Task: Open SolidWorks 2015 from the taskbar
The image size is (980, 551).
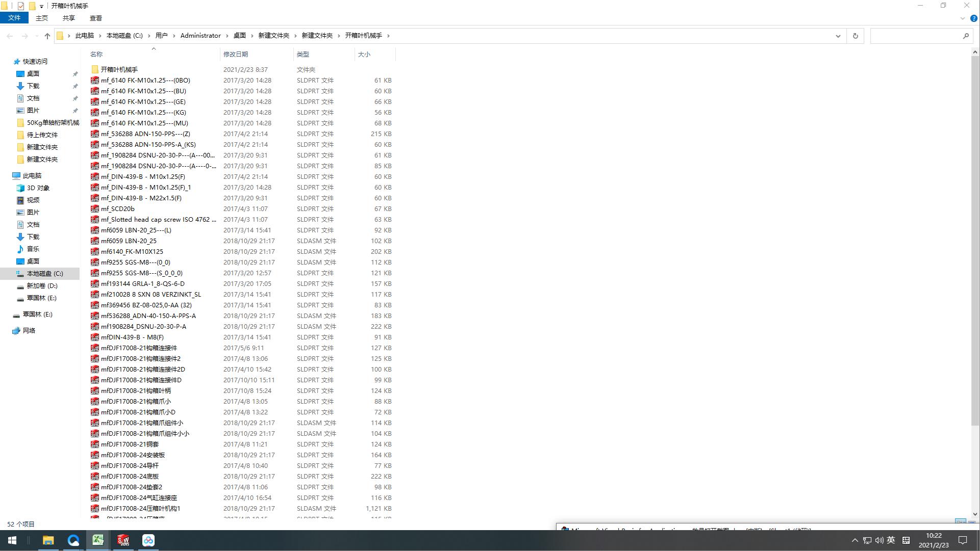Action: 123,540
